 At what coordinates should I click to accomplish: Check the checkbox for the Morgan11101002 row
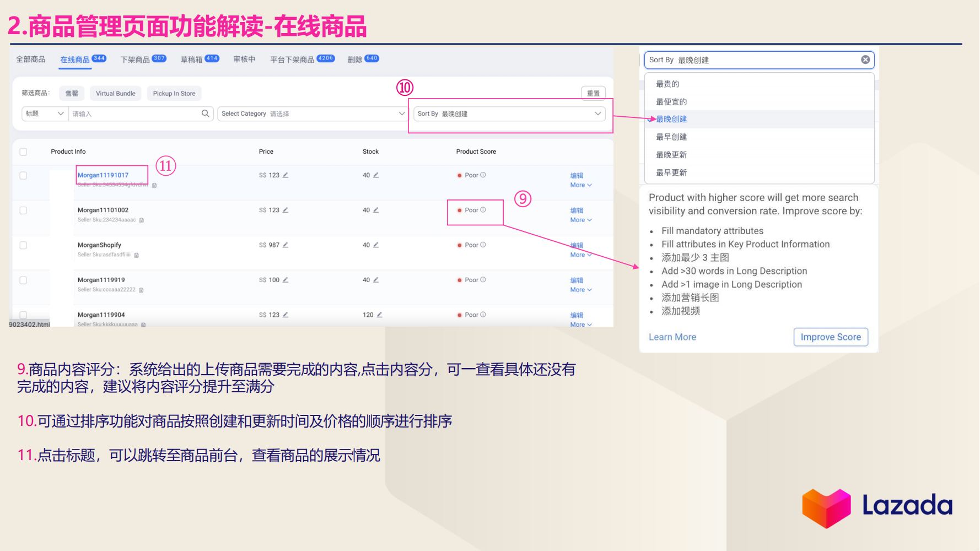coord(23,210)
